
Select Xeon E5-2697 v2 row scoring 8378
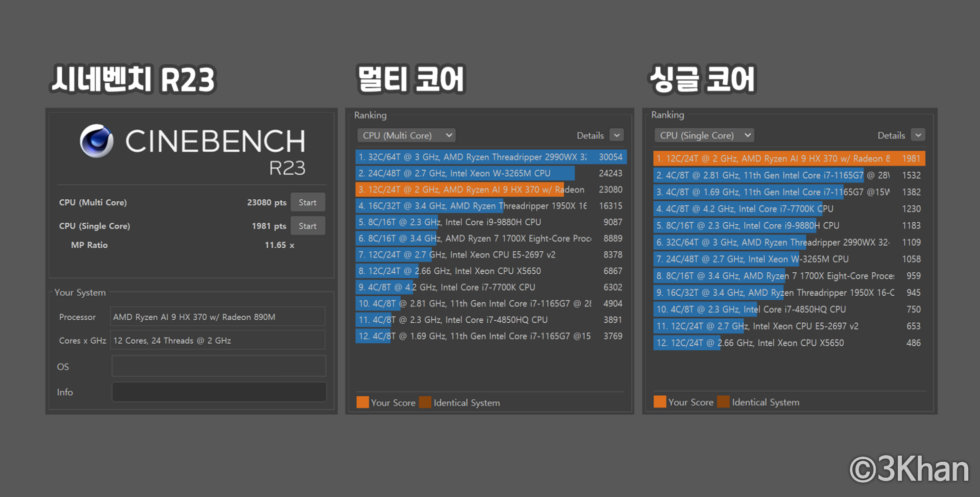tap(491, 255)
